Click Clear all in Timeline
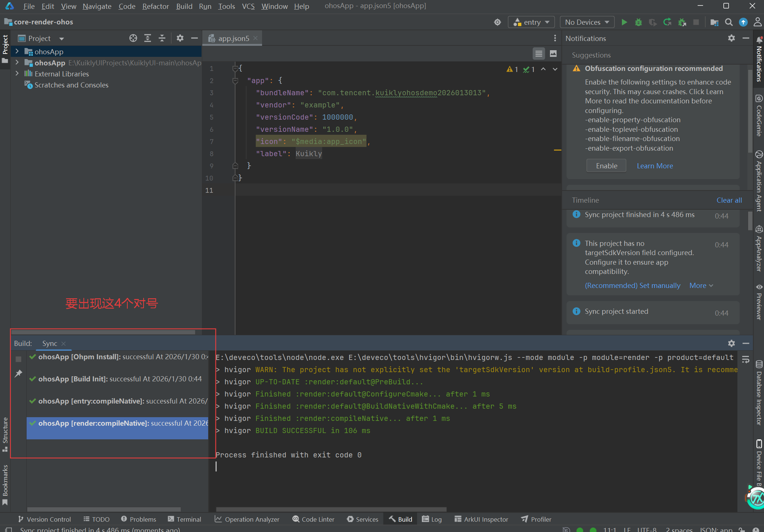The width and height of the screenshot is (764, 532). click(729, 200)
